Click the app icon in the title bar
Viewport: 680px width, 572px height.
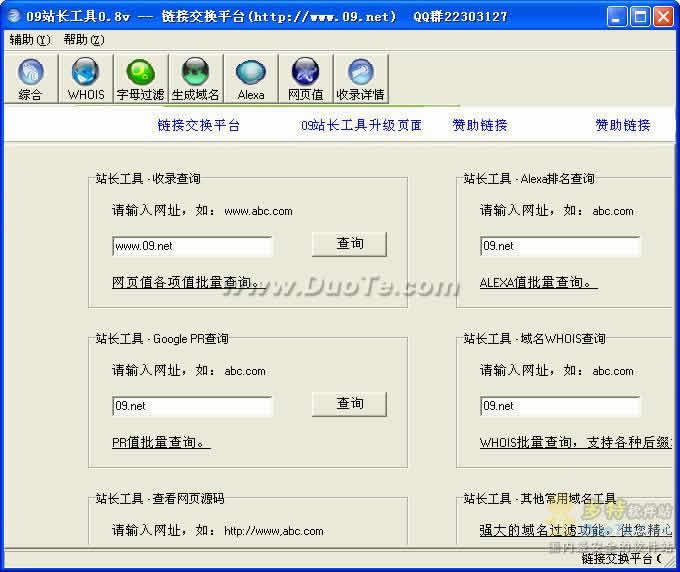click(x=14, y=16)
